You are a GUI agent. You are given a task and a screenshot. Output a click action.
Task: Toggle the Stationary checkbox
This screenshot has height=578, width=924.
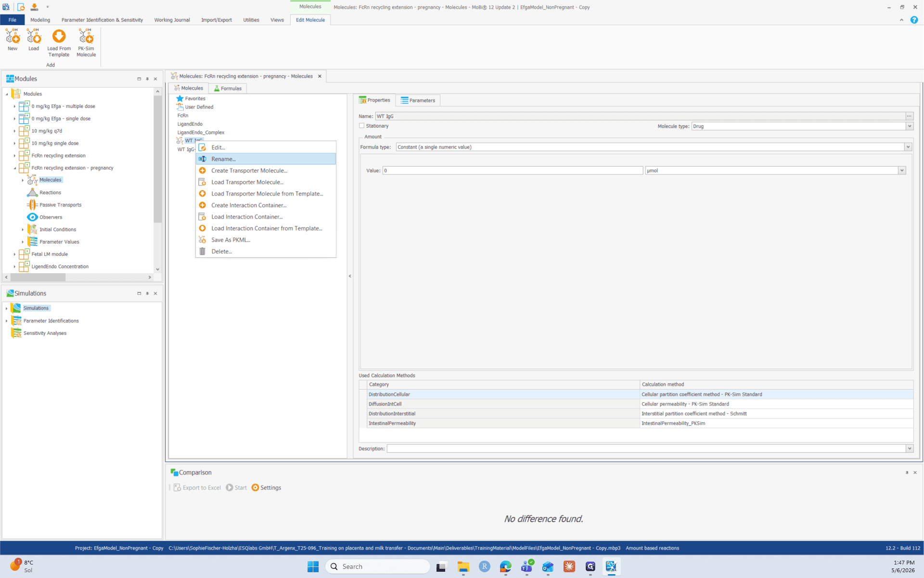[361, 126]
